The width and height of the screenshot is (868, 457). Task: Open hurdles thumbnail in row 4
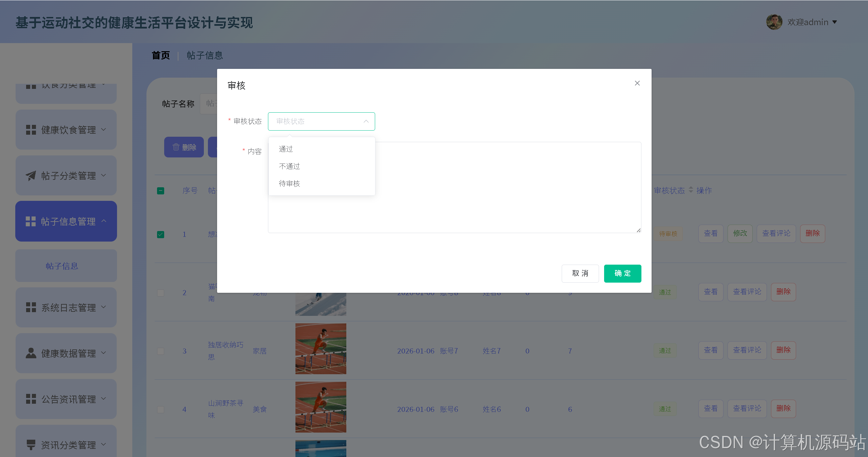(321, 407)
